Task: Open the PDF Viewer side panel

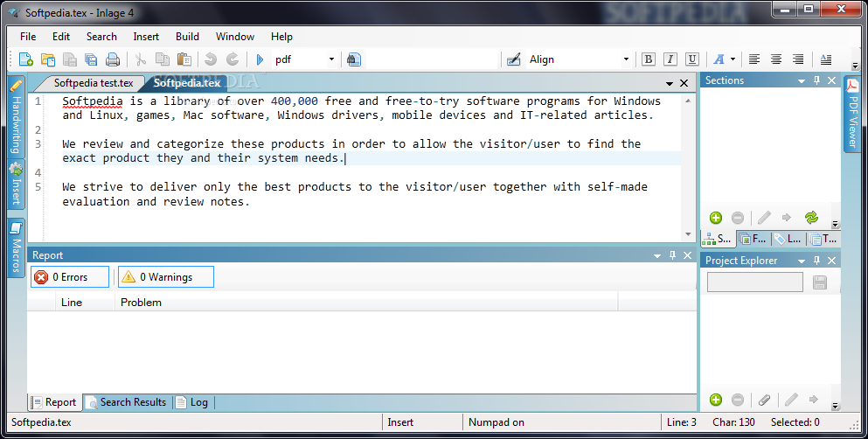Action: coord(852,114)
